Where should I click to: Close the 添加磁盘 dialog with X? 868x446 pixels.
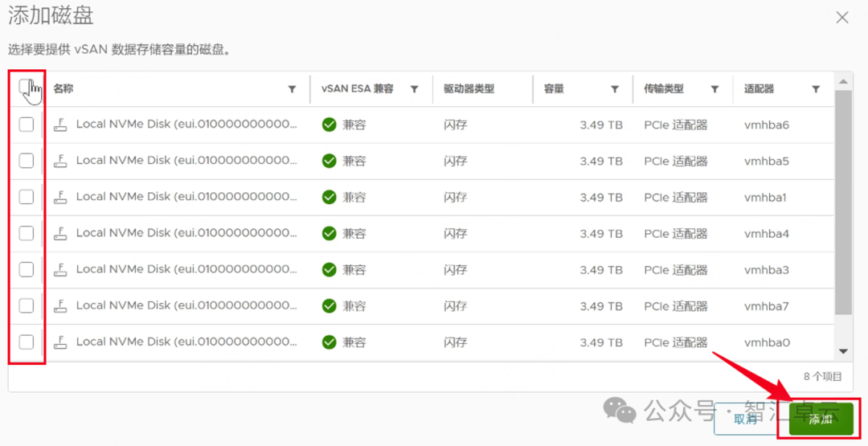coord(842,17)
